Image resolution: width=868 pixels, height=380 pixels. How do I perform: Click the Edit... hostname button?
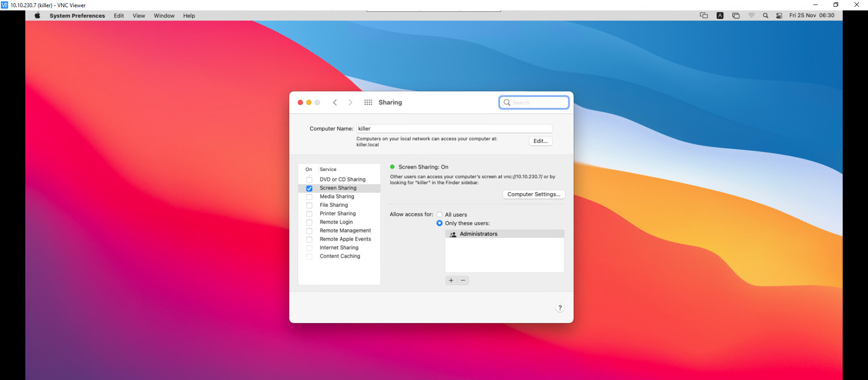541,141
